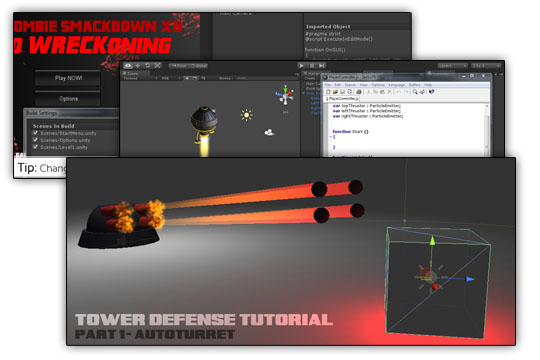540x360 pixels.
Task: Open the Layers dropdown
Action: (x=453, y=65)
